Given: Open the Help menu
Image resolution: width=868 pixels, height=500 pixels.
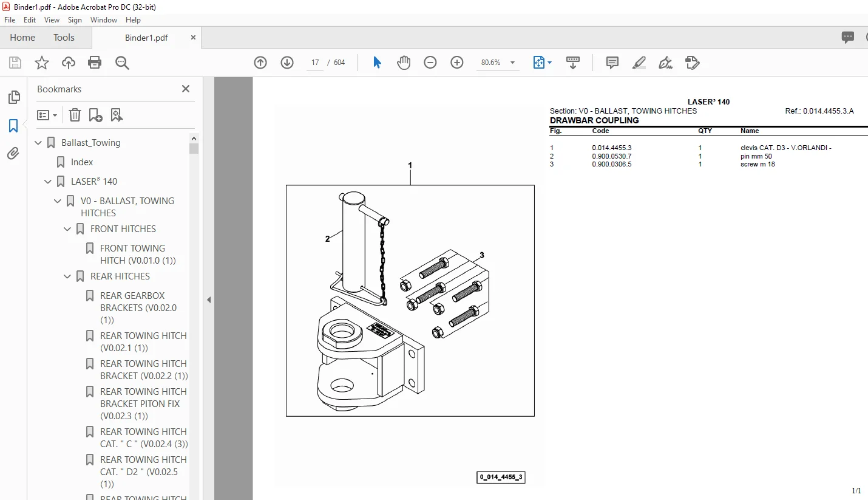Looking at the screenshot, I should click(133, 20).
